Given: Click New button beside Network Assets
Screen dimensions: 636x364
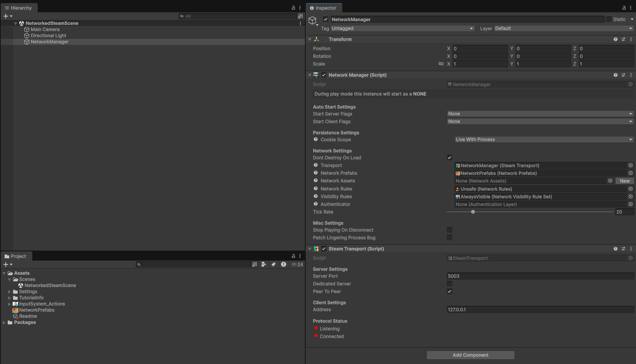Looking at the screenshot, I should click(624, 181).
